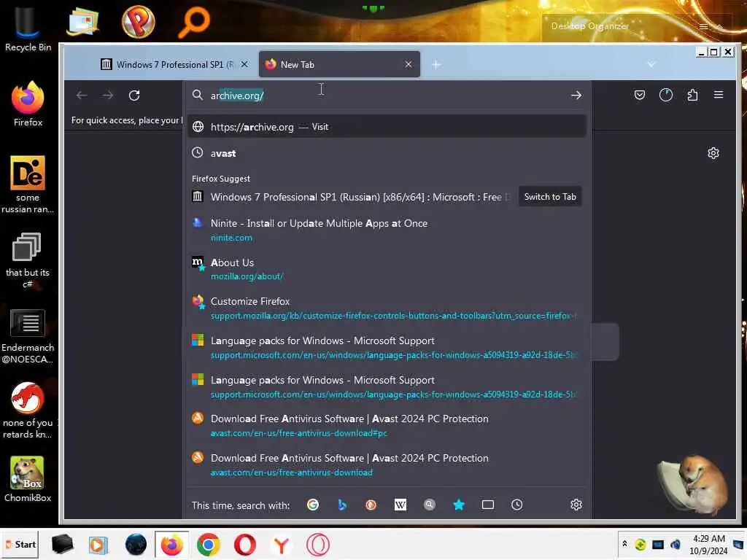
Task: Go back using the back arrow
Action: [x=82, y=96]
